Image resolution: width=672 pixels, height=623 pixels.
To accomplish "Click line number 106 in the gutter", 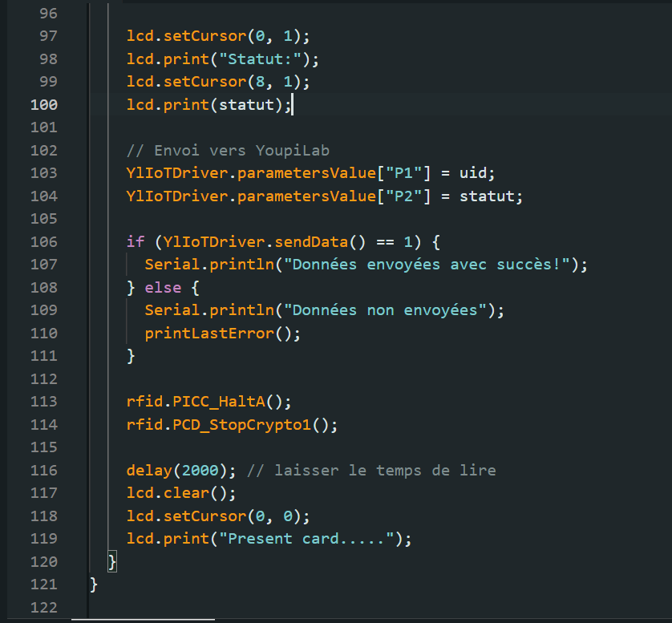I will [x=44, y=241].
